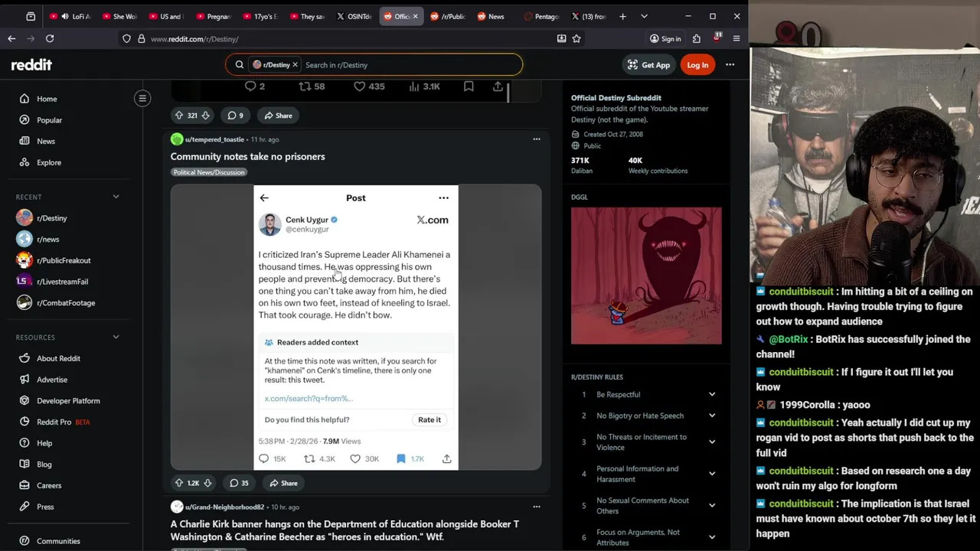Open r/PublicFreakout from recent list
Screen dimensions: 980x551
point(64,260)
